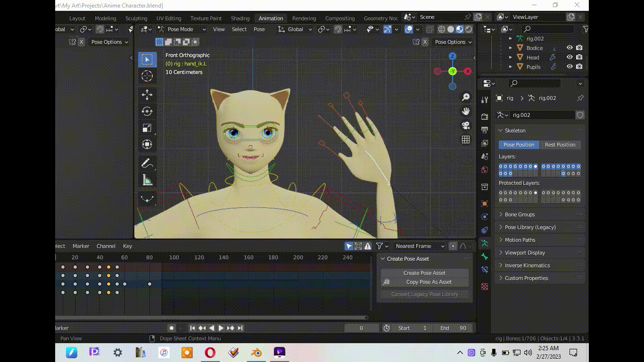
Task: Hide the Head object in outliner
Action: (570, 57)
